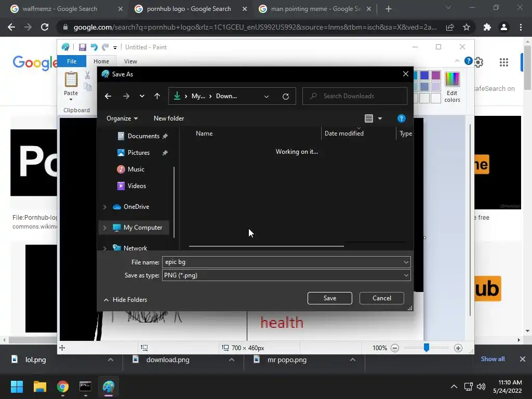Click the change view list icon
The image size is (532, 399).
pos(369,118)
